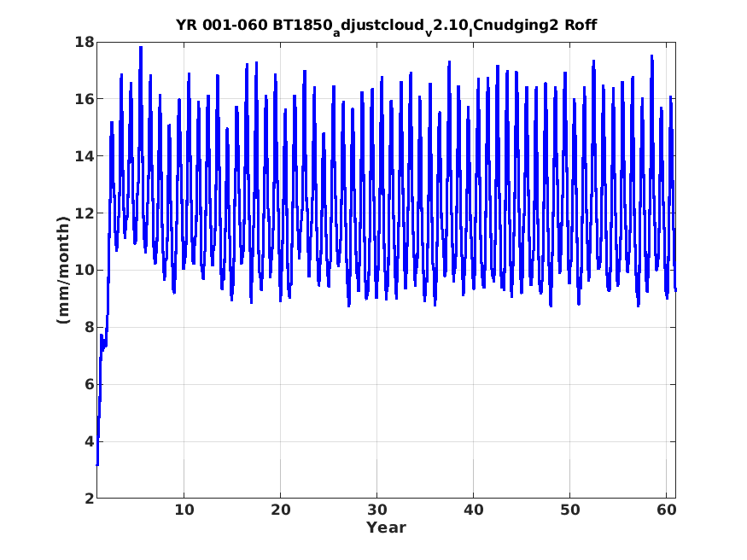Image resolution: width=747 pixels, height=560 pixels.
Task: Click x-axis tick label "60"
Action: pos(667,510)
